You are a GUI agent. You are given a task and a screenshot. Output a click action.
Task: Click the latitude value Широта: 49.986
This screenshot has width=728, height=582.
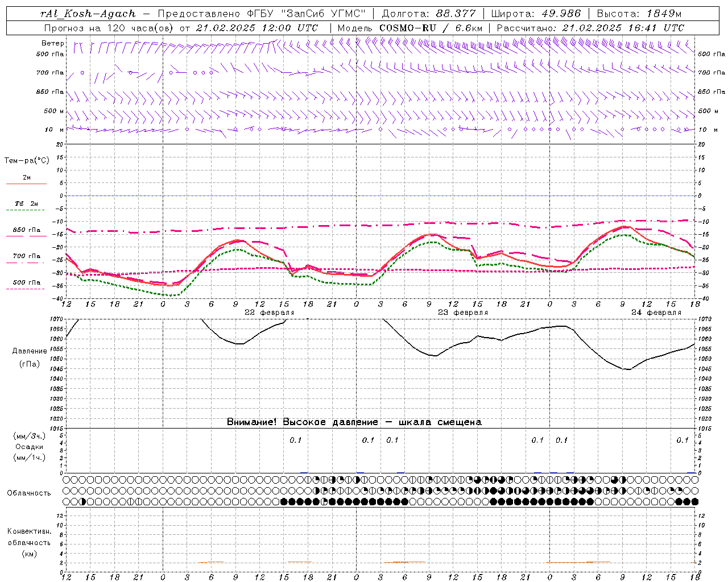(x=536, y=14)
